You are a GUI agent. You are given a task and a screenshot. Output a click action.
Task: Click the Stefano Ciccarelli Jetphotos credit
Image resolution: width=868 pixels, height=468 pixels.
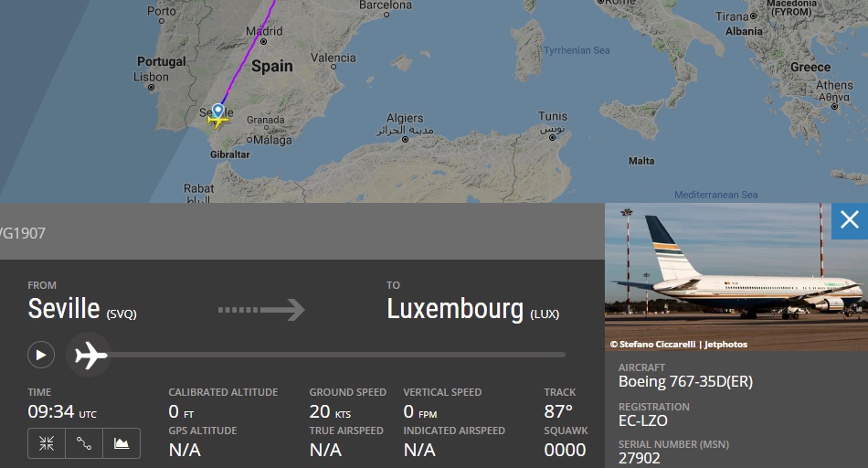click(679, 345)
